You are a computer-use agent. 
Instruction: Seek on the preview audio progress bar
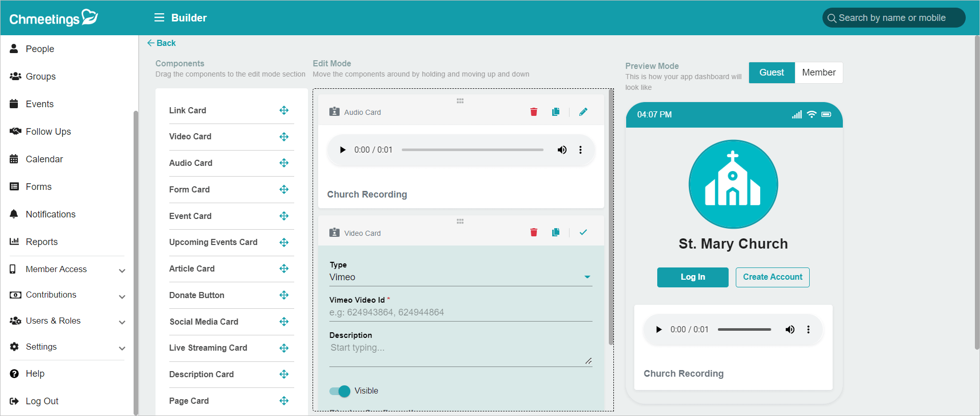coord(744,330)
